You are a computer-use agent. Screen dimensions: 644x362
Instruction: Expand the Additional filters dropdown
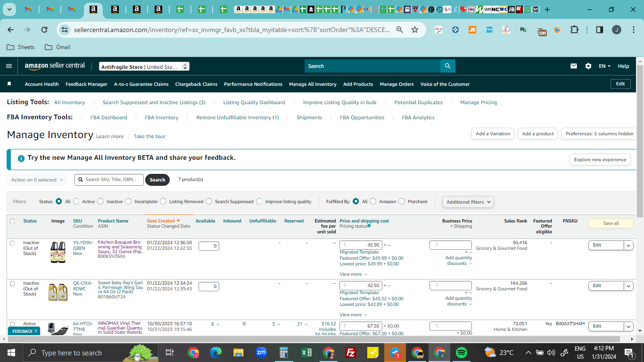pyautogui.click(x=468, y=202)
